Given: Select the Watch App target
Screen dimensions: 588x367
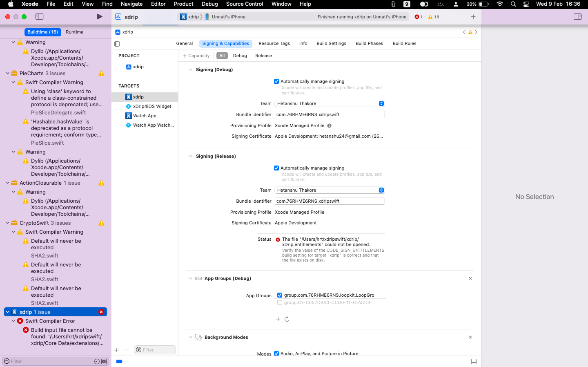Looking at the screenshot, I should tap(145, 116).
